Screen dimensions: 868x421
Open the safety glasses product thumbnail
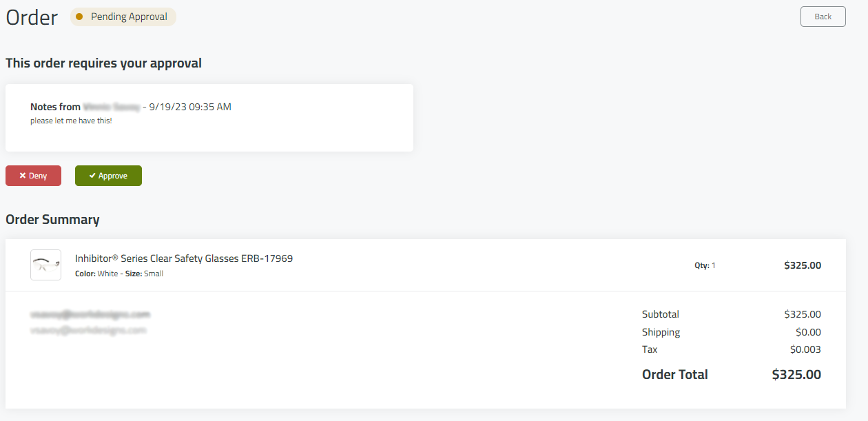point(45,265)
